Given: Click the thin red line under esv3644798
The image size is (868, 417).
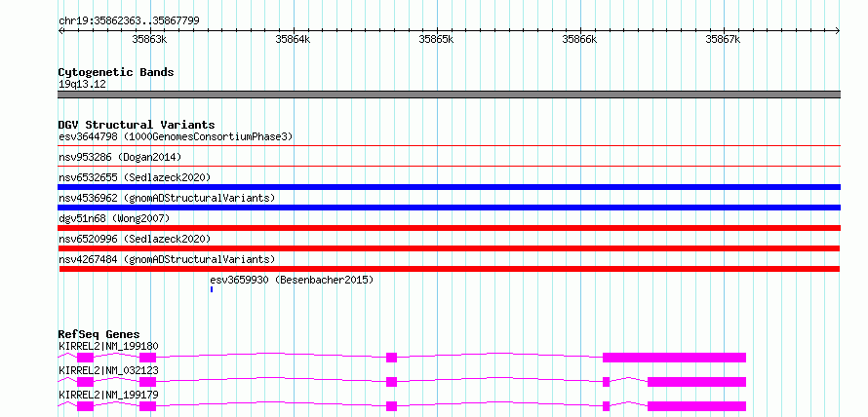Looking at the screenshot, I should (x=449, y=146).
